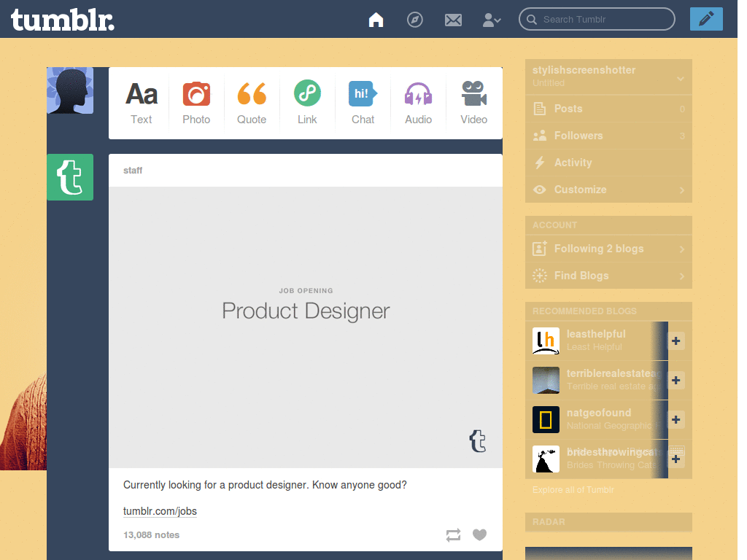Create a new Text post
The image size is (747, 560).
coord(142,103)
